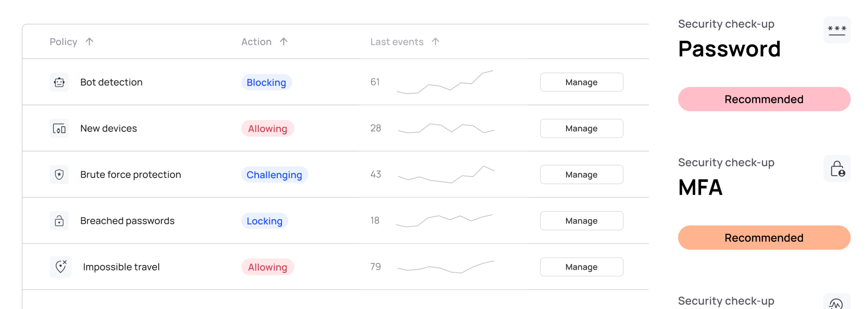
Task: Click the Brute force protection shield icon
Action: click(x=59, y=174)
